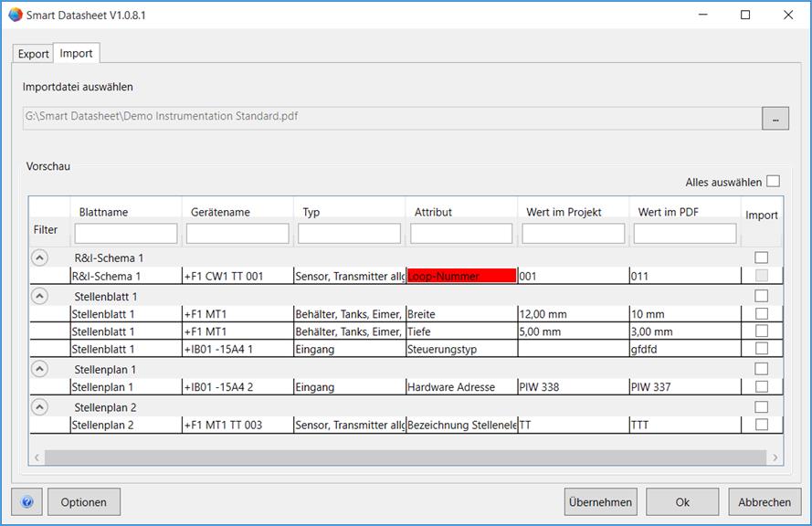Maximize the Smart Datasheet window
The width and height of the screenshot is (812, 526).
coord(745,15)
